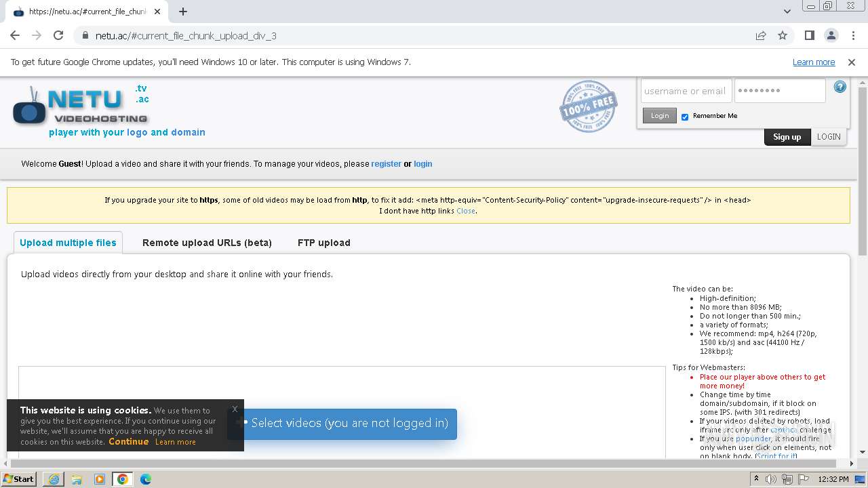
Task: Open the Chrome profile avatar
Action: click(831, 35)
